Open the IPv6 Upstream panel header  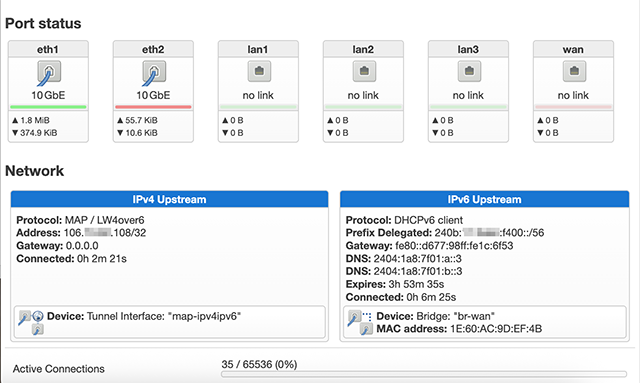click(484, 199)
